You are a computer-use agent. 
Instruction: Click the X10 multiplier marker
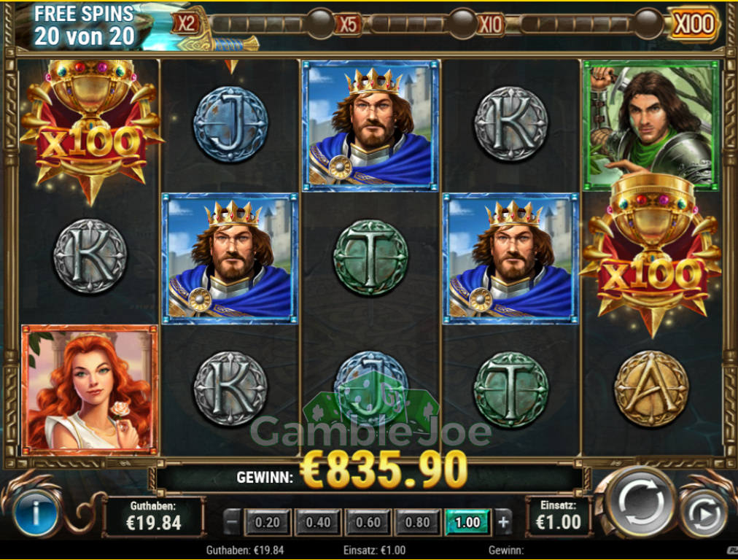point(491,24)
